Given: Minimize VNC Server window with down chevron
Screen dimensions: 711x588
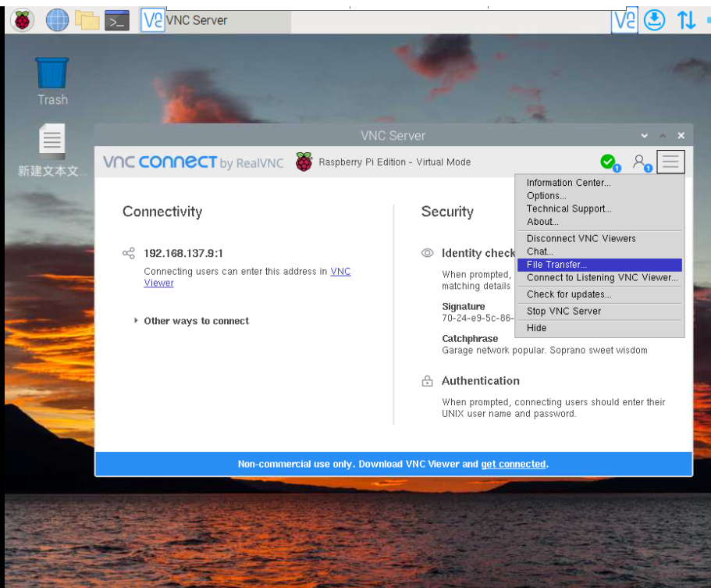Looking at the screenshot, I should [645, 136].
